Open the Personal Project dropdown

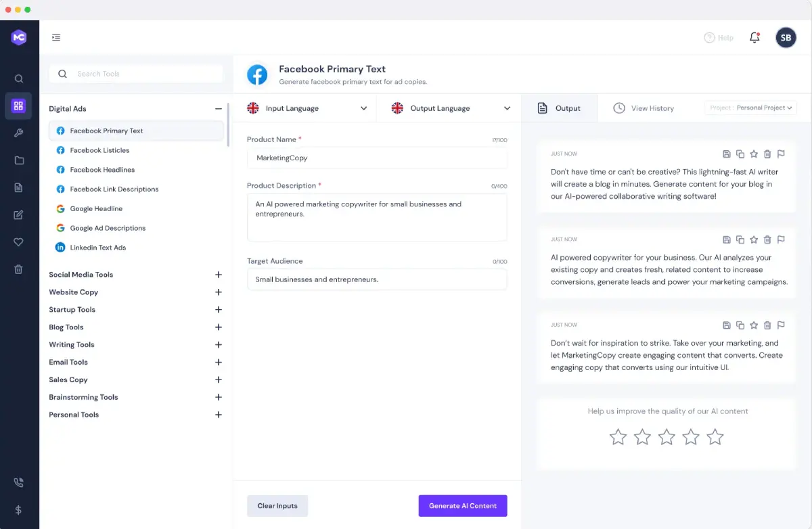coord(751,108)
